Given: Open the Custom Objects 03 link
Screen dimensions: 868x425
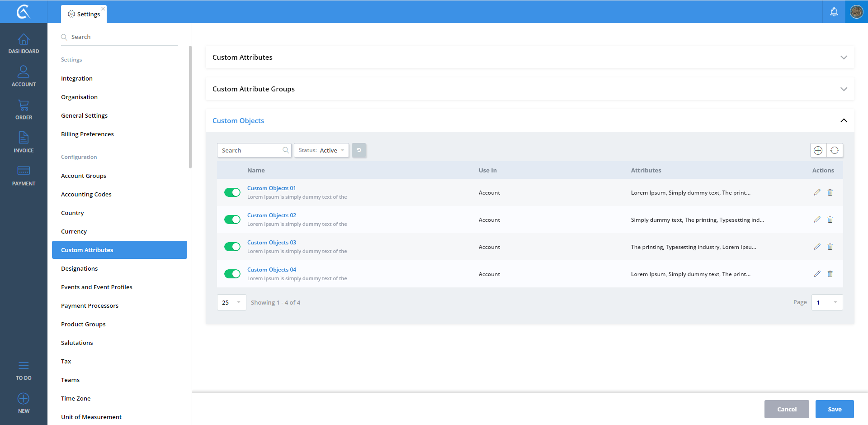Looking at the screenshot, I should (271, 243).
